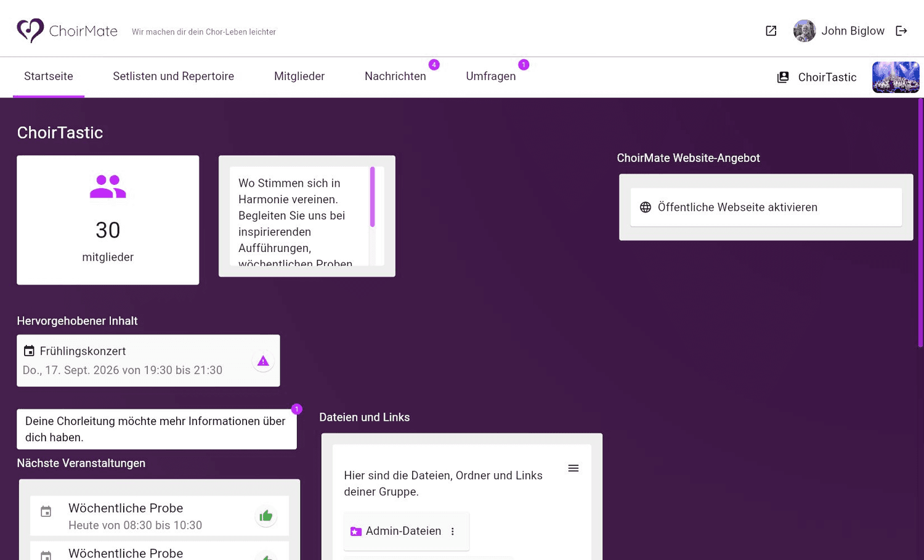Click the Frühlingskonzert calendar icon
Image resolution: width=924 pixels, height=560 pixels.
29,351
